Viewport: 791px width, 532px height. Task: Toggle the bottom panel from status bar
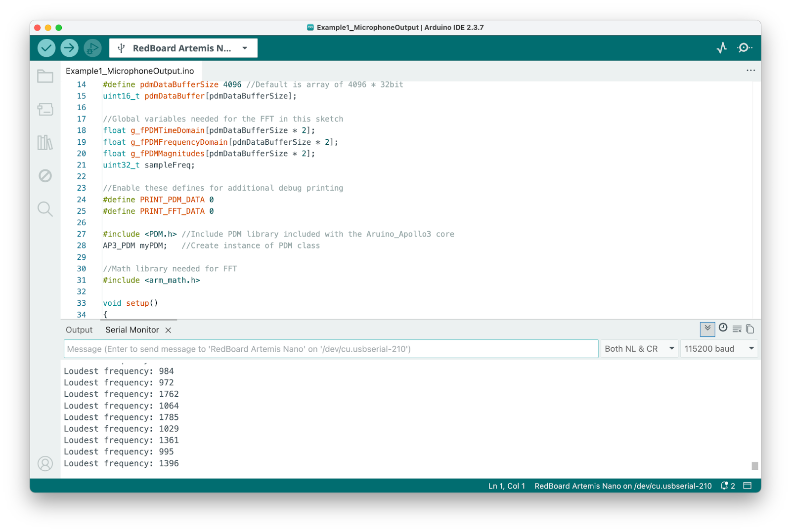pos(747,486)
